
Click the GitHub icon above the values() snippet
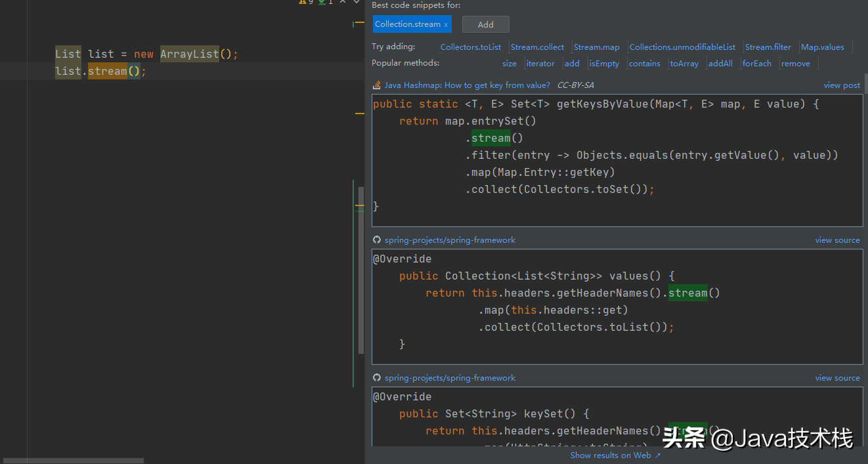[x=377, y=240]
